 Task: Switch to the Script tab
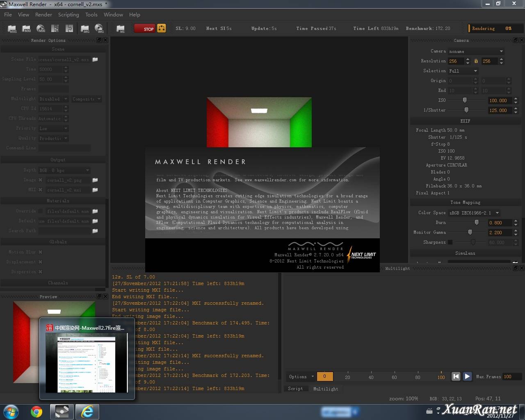coord(295,388)
